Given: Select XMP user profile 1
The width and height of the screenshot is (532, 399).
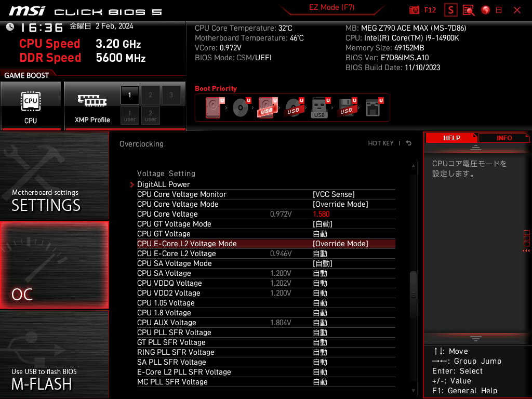Looking at the screenshot, I should tap(129, 116).
